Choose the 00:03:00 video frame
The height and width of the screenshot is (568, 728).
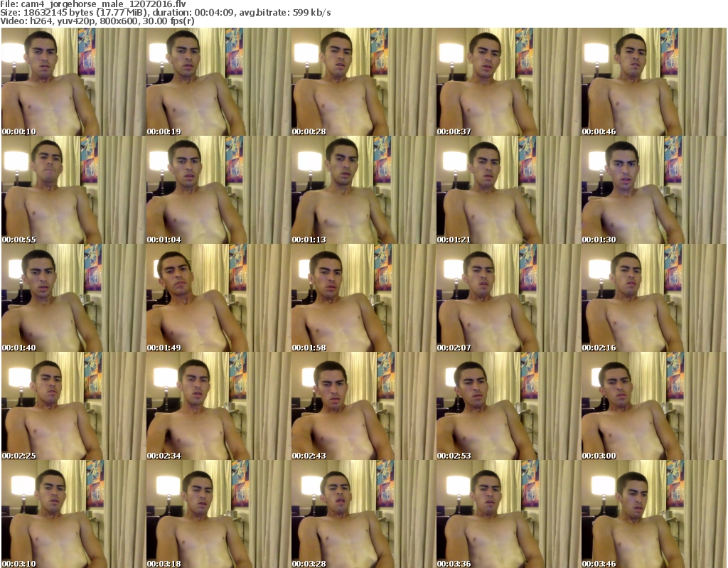[x=653, y=406]
